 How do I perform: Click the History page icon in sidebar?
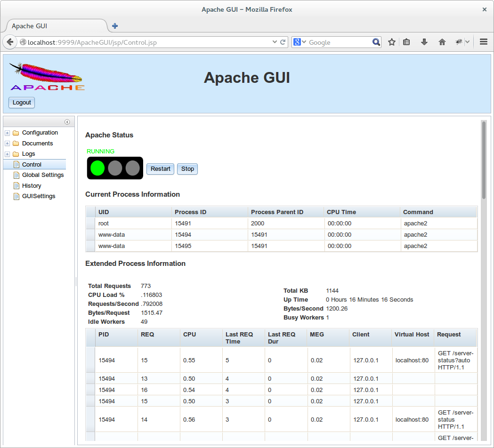(16, 185)
